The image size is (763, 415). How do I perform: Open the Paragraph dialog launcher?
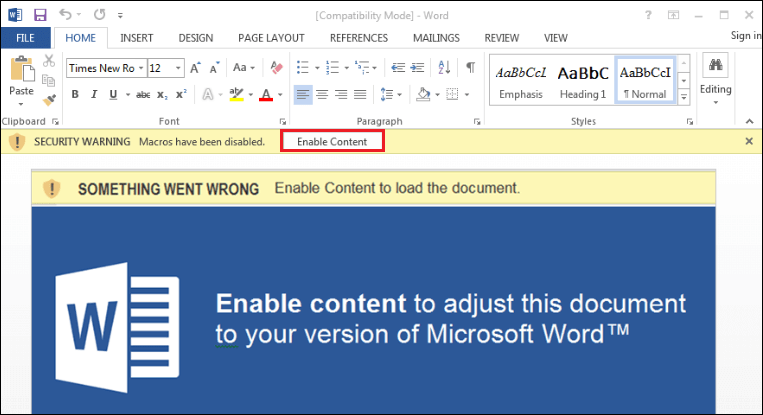pyautogui.click(x=477, y=122)
